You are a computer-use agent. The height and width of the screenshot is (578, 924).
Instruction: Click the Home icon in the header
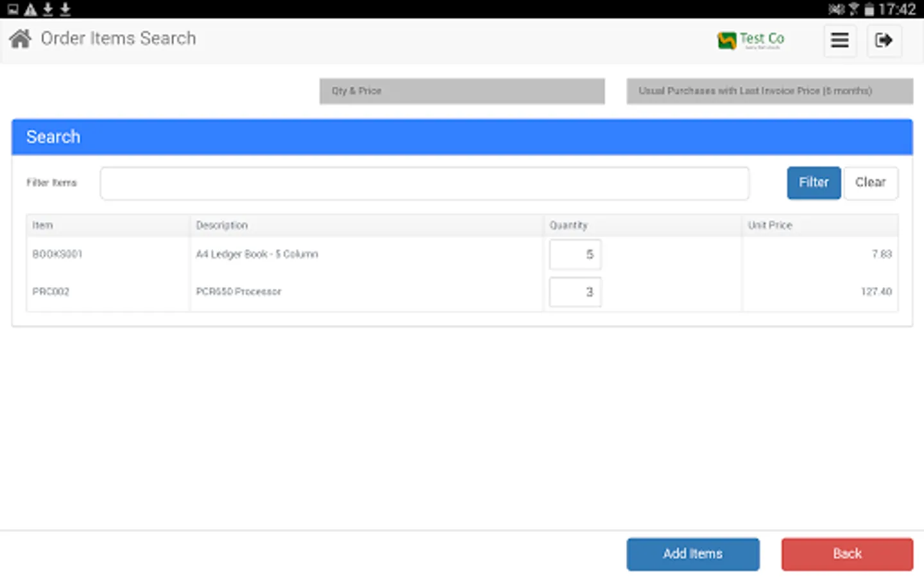pyautogui.click(x=19, y=39)
